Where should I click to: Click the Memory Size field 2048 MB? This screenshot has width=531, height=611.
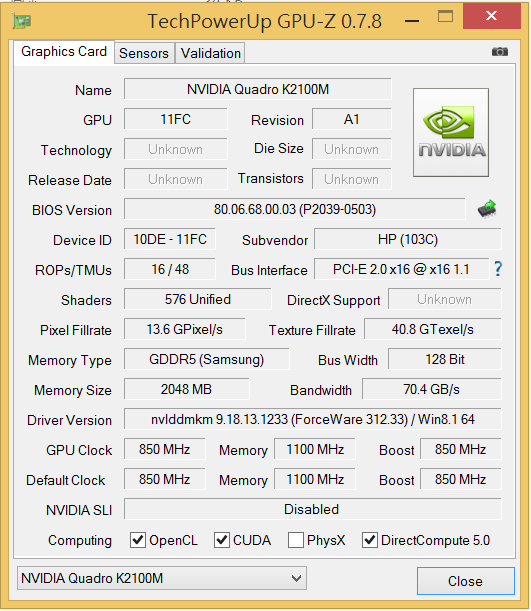(186, 389)
